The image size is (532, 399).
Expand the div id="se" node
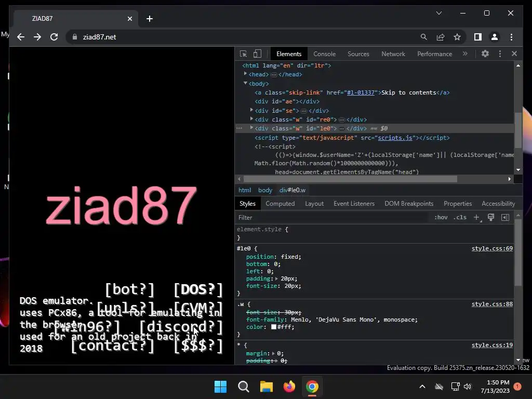tap(251, 110)
